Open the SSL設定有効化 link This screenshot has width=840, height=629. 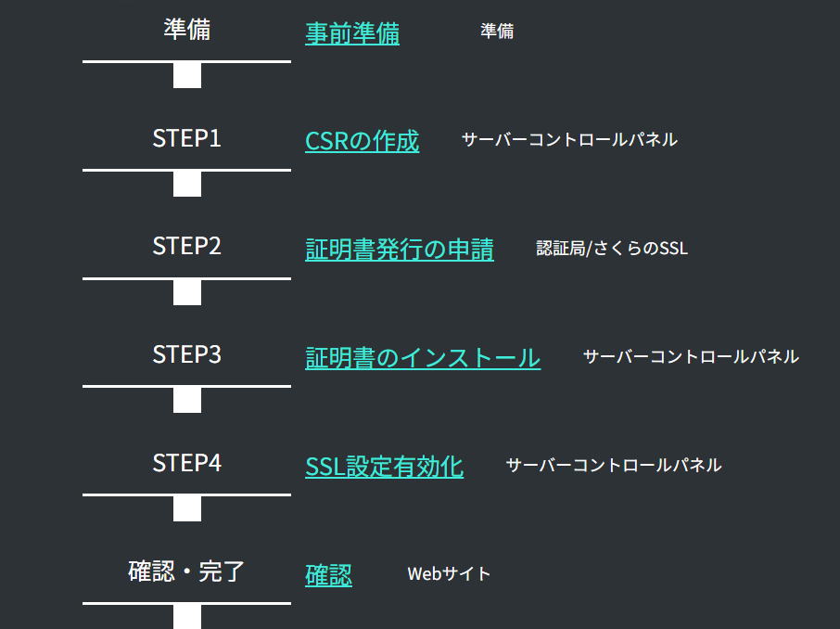[384, 467]
